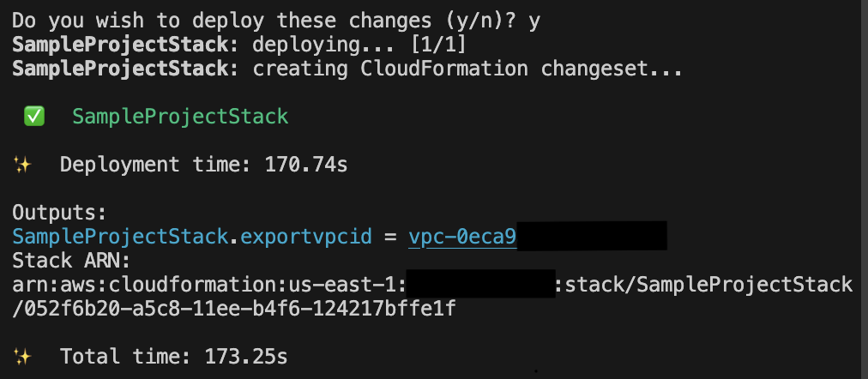
Task: Open the vpc-0eca9 underlined link
Action: tap(462, 237)
